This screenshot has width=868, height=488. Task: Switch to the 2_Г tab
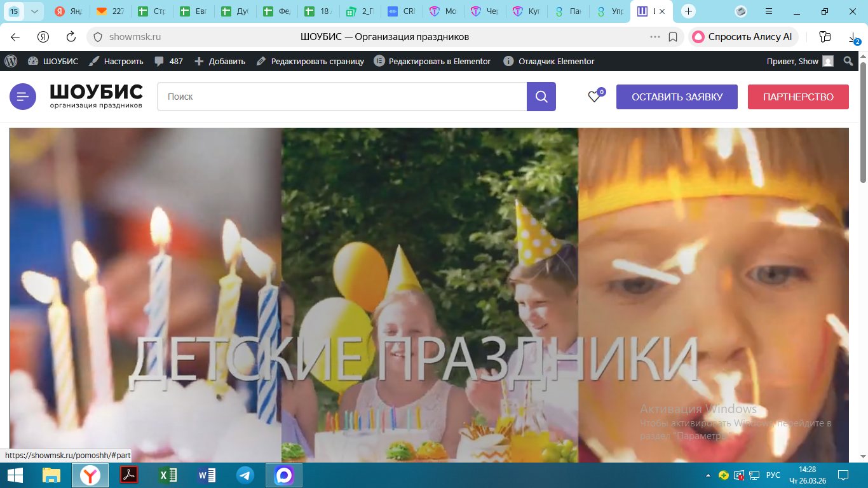pos(360,11)
